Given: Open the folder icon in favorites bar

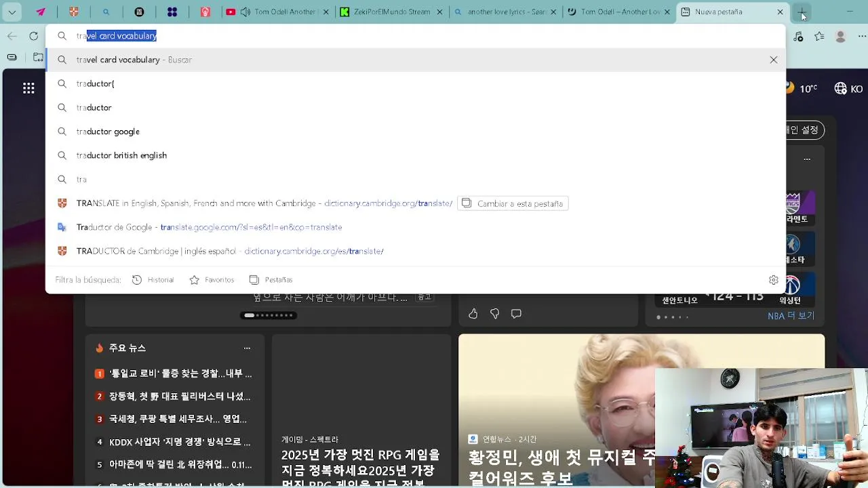Looking at the screenshot, I should [38, 58].
